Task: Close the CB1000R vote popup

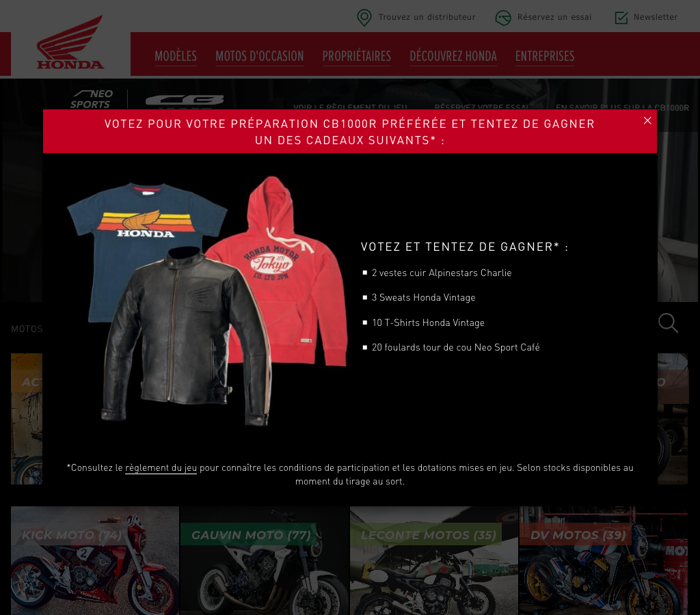Action: coord(647,120)
